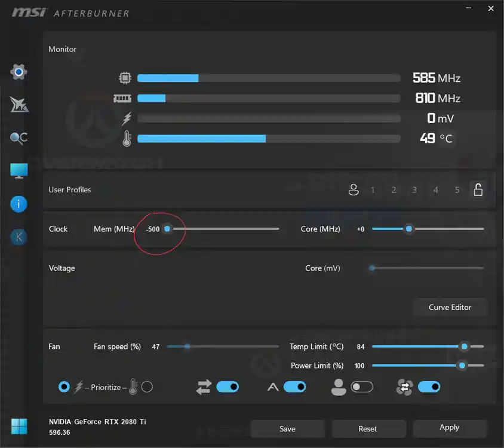
Task: Select user profile 5
Action: pos(457,190)
